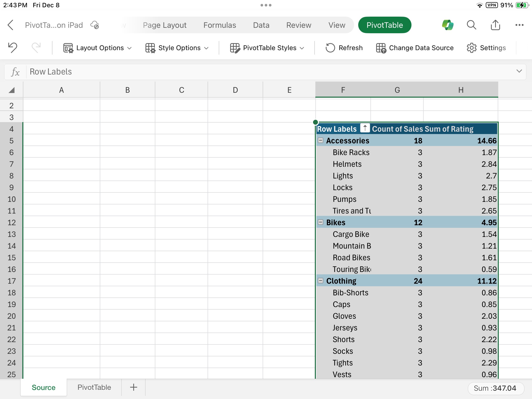Viewport: 532px width, 399px height.
Task: Switch to the Source sheet tab
Action: (43, 387)
